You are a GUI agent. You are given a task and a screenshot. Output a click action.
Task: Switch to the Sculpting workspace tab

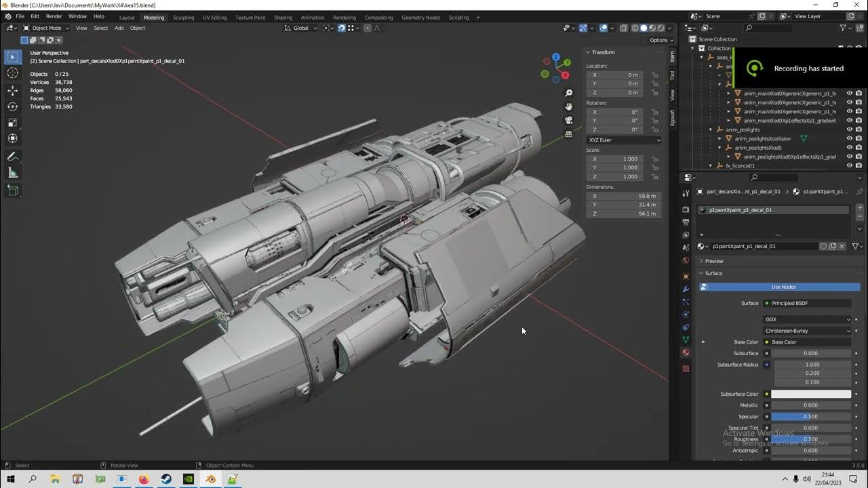183,18
